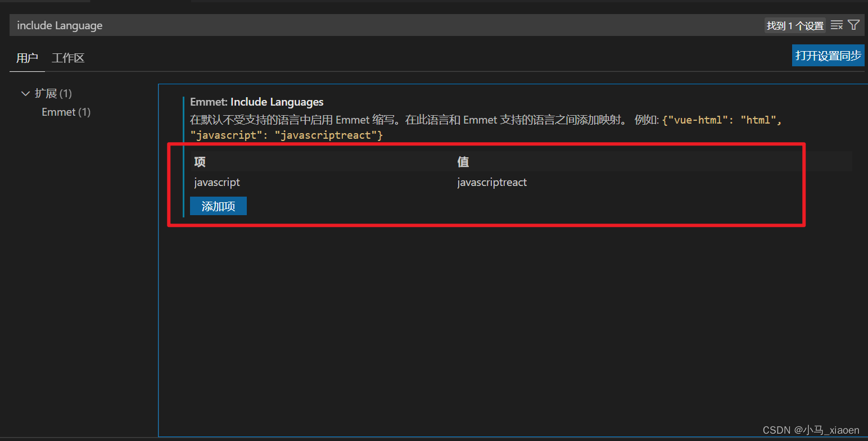Click the 找到 1 个设置 result badge

[x=795, y=26]
